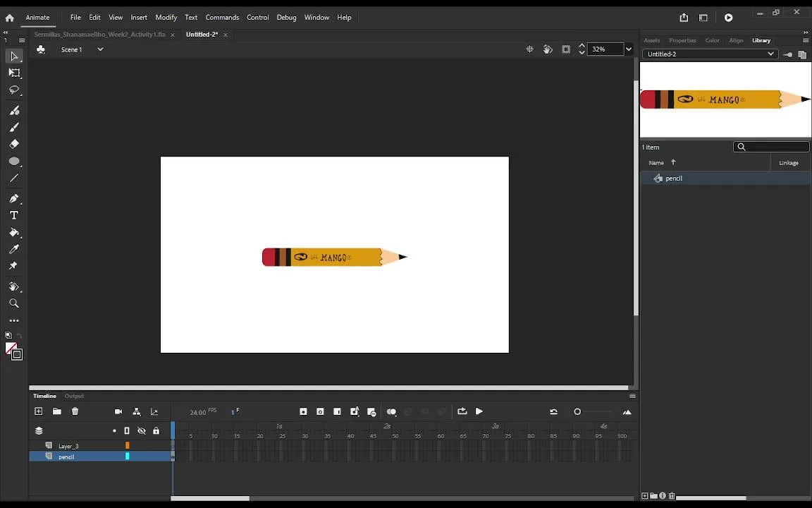Expand the tools panel with double arrows
Screen dimensions: 812x508
pyautogui.click(x=6, y=32)
